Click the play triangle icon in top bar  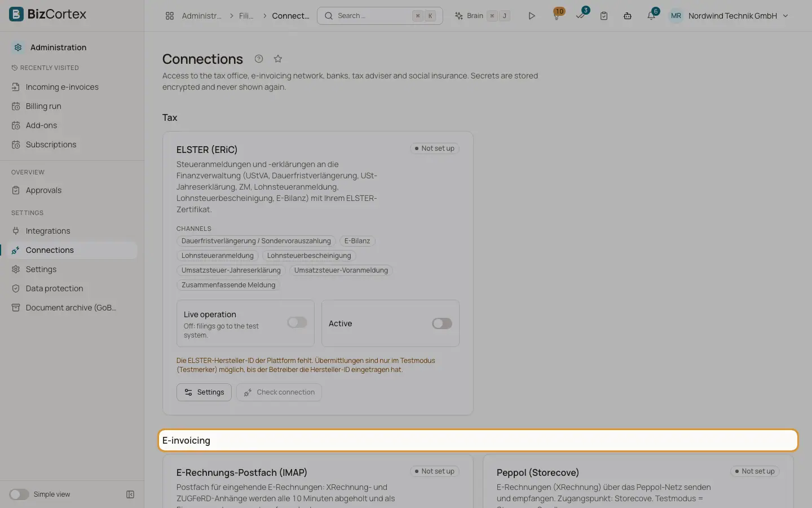[531, 16]
